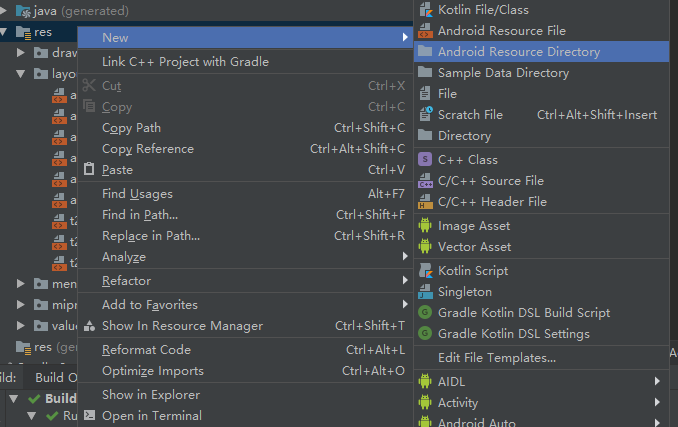This screenshot has height=427, width=678.
Task: Select Copy Reference menu entry
Action: [245, 149]
